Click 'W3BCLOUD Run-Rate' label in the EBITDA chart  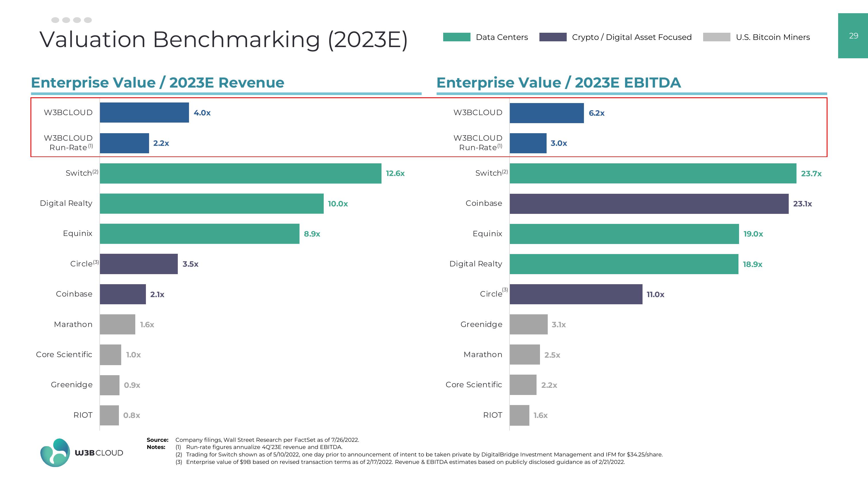[x=478, y=143]
